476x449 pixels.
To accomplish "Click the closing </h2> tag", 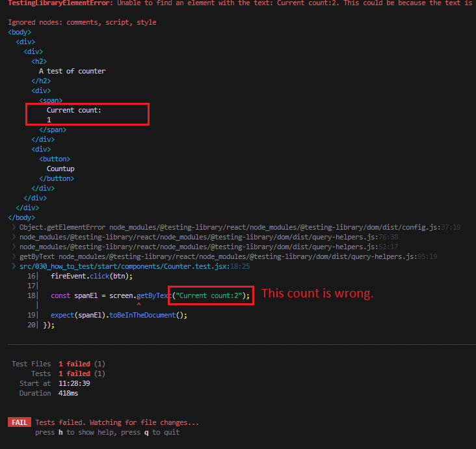I will 41,81.
